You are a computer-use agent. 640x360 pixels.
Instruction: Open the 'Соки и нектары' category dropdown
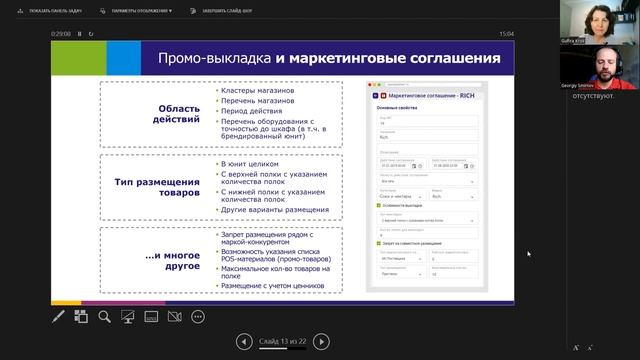402,196
